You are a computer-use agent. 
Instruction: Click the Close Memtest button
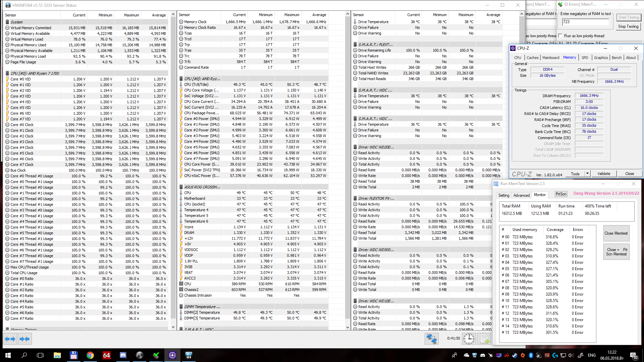[x=616, y=233]
